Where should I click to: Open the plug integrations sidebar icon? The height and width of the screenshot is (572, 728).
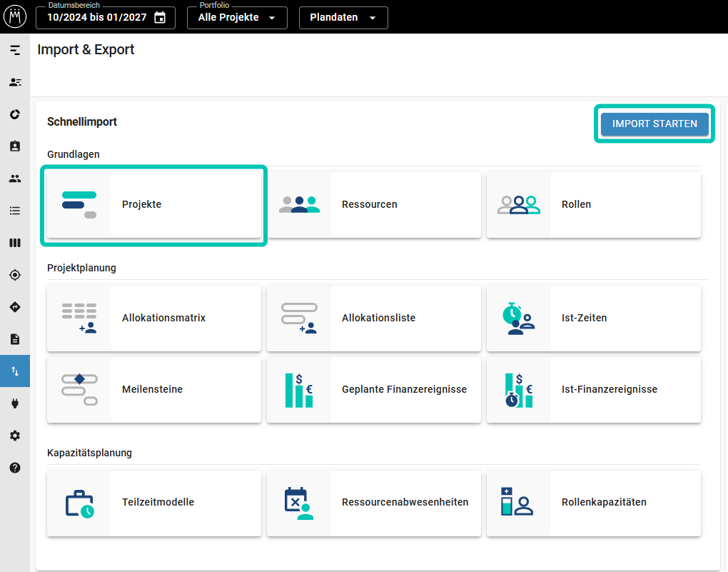pyautogui.click(x=15, y=403)
